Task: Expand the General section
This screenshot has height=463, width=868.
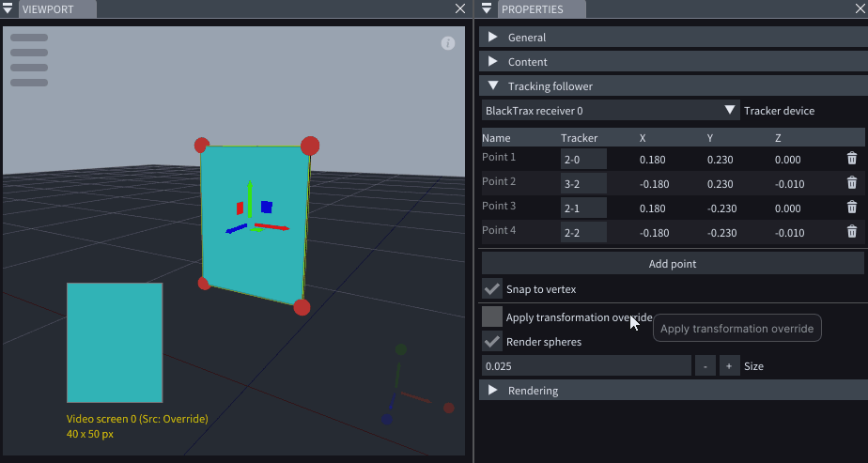Action: coord(493,38)
